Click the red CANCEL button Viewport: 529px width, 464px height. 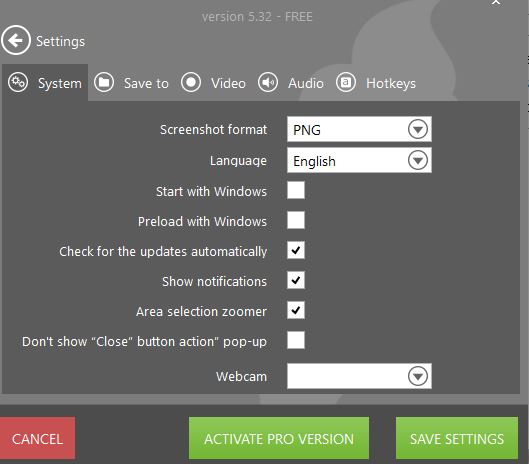coord(37,438)
